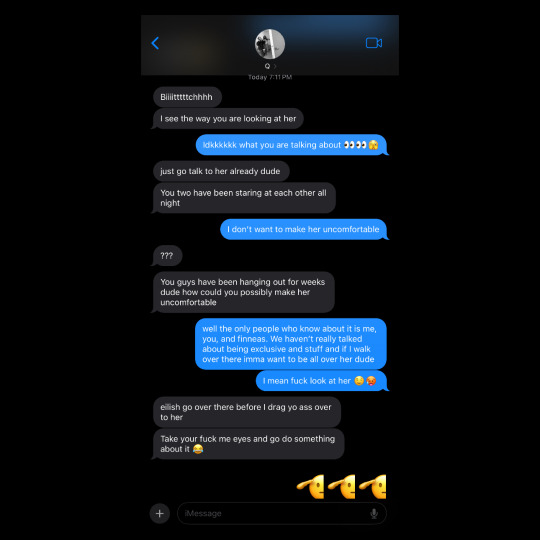
Task: Tap the "Today 7:11 PM" timestamp
Action: pyautogui.click(x=270, y=77)
